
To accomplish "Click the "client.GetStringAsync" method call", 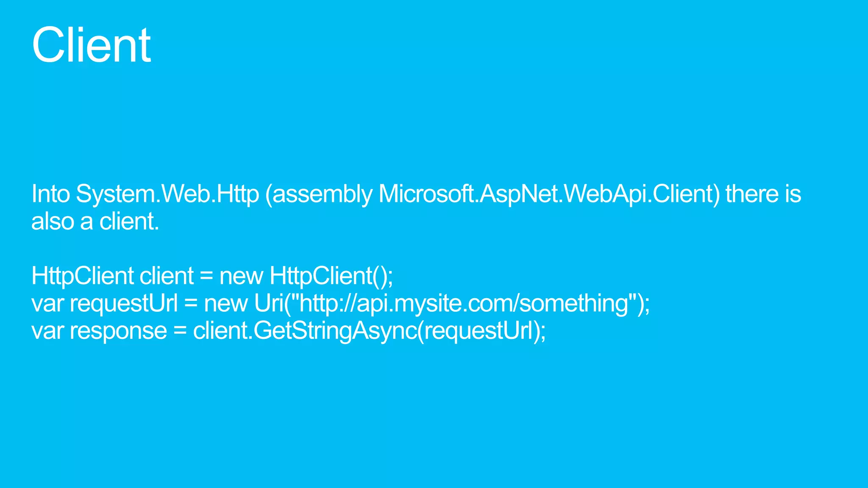I will tap(305, 331).
